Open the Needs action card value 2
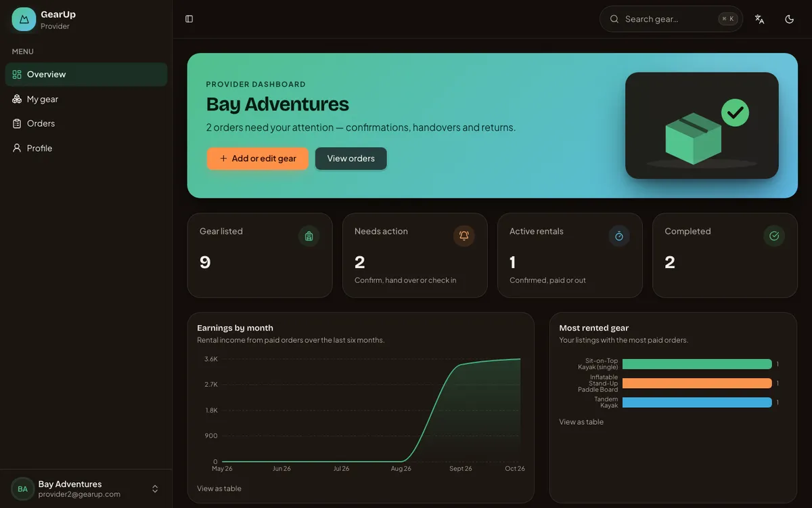The width and height of the screenshot is (812, 508). [360, 262]
